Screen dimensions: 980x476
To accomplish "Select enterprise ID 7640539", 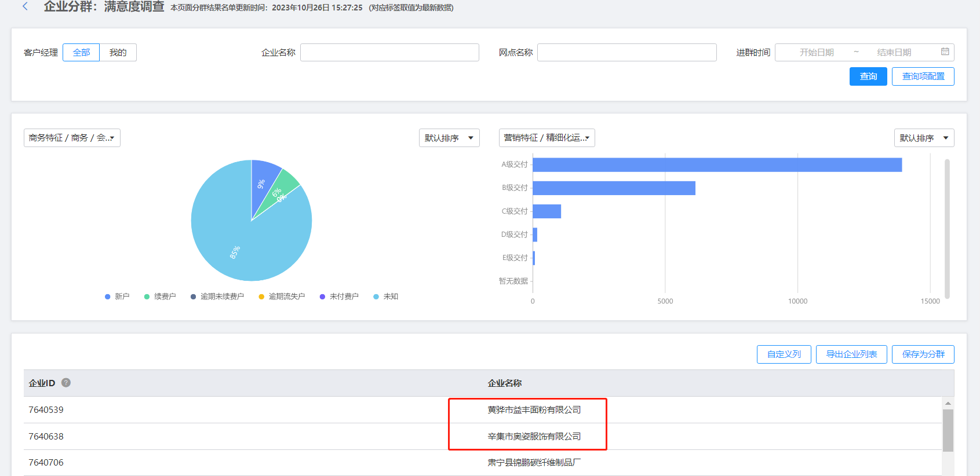I will pos(46,409).
